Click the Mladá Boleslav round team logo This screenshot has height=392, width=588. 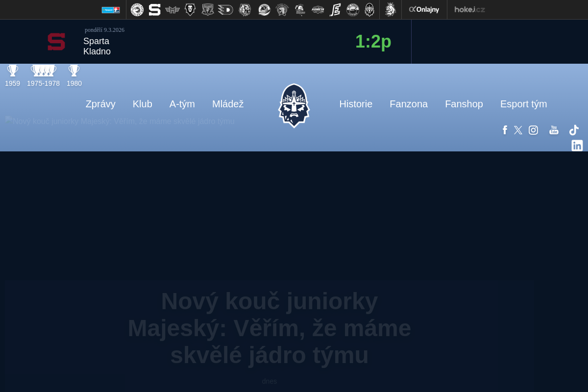point(265,10)
